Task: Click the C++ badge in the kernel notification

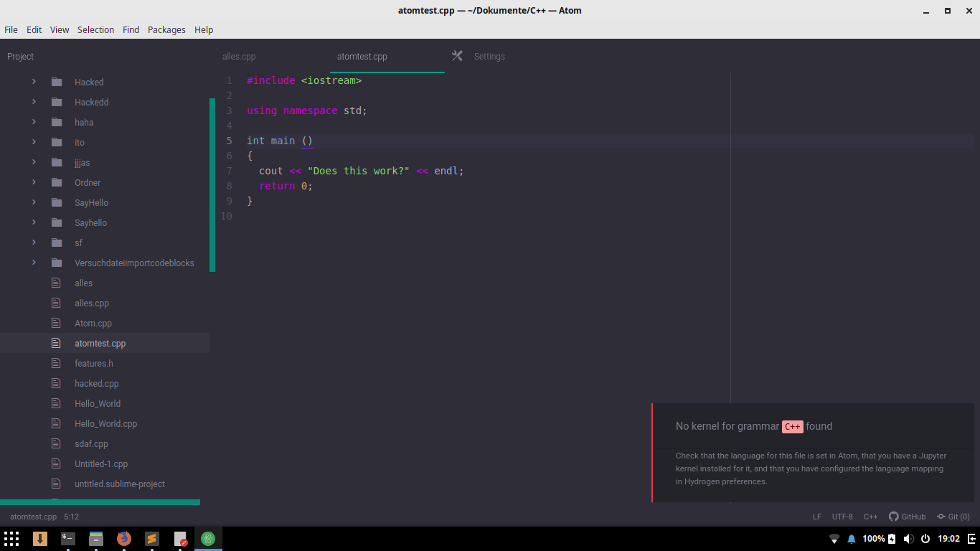Action: [x=792, y=426]
